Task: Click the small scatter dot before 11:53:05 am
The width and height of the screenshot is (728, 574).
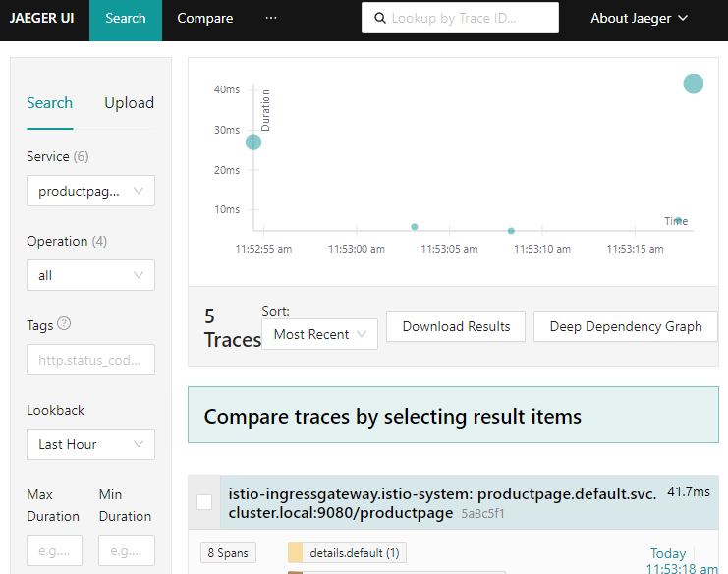Action: click(x=415, y=227)
